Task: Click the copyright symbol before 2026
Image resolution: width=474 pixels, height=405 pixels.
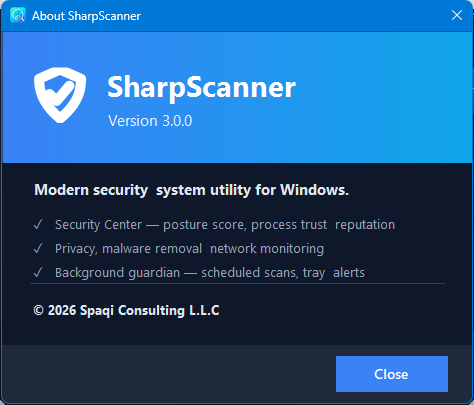Action: tap(39, 310)
